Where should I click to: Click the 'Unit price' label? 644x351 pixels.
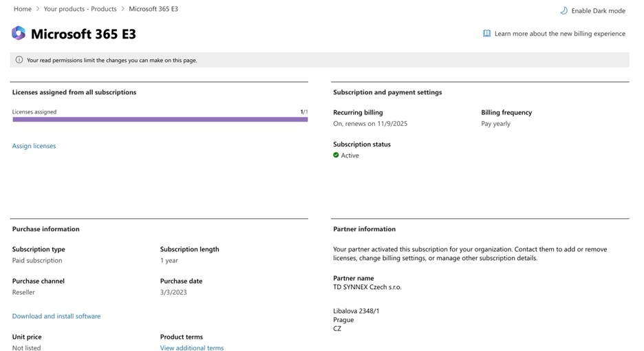[x=27, y=337]
